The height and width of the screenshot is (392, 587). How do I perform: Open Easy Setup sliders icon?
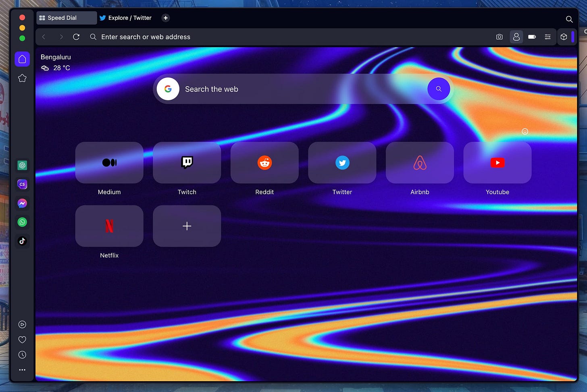click(547, 37)
